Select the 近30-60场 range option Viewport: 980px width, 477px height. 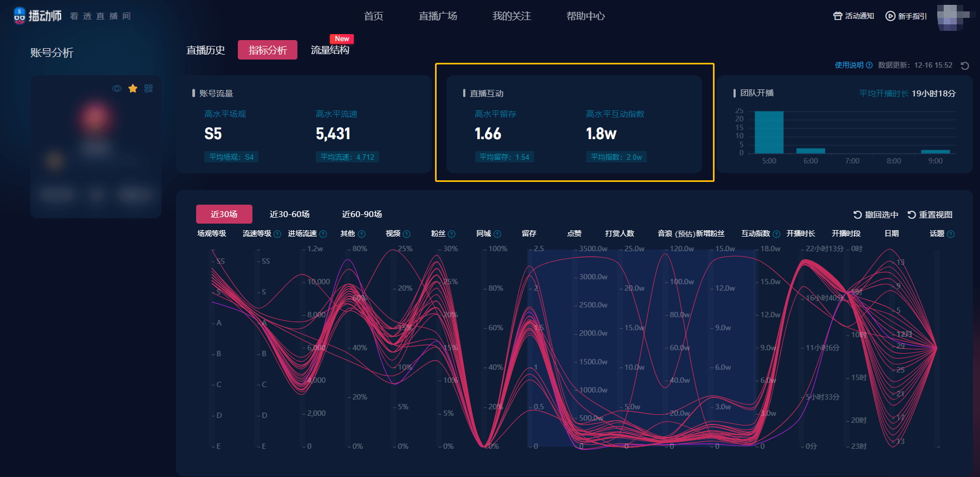pyautogui.click(x=289, y=214)
